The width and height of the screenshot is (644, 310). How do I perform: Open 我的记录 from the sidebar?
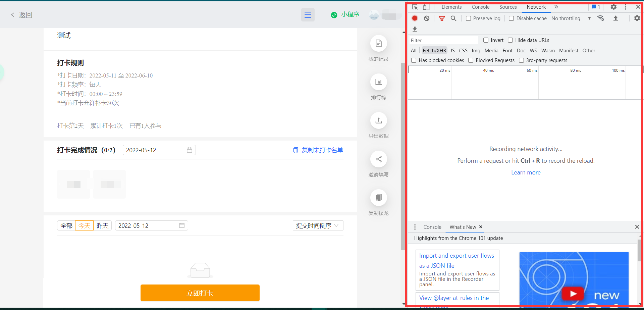coord(378,48)
